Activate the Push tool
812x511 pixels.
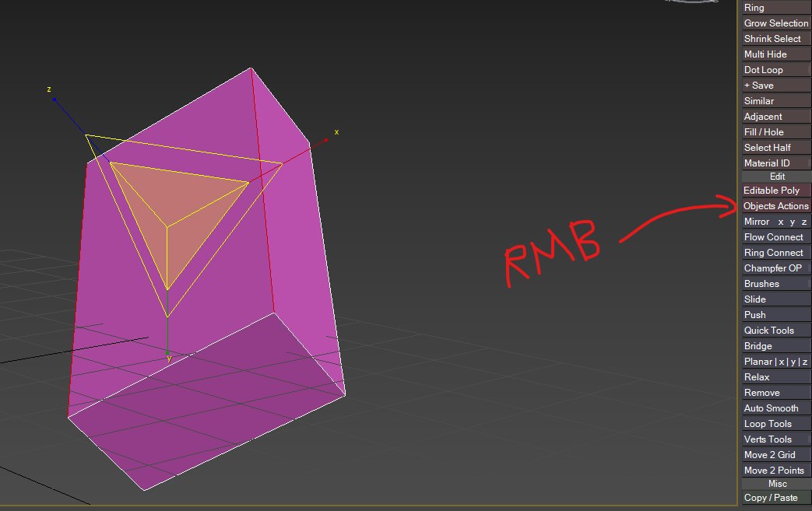(776, 314)
